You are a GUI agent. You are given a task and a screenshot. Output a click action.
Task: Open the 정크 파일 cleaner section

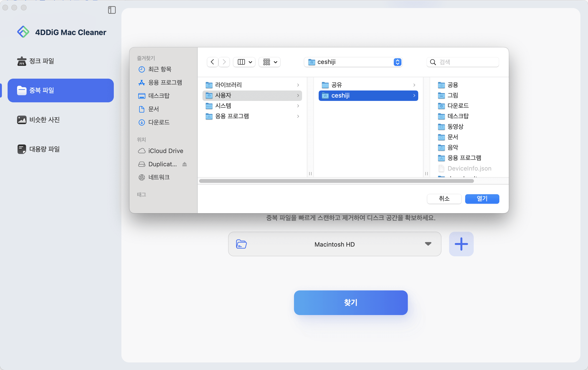(41, 61)
